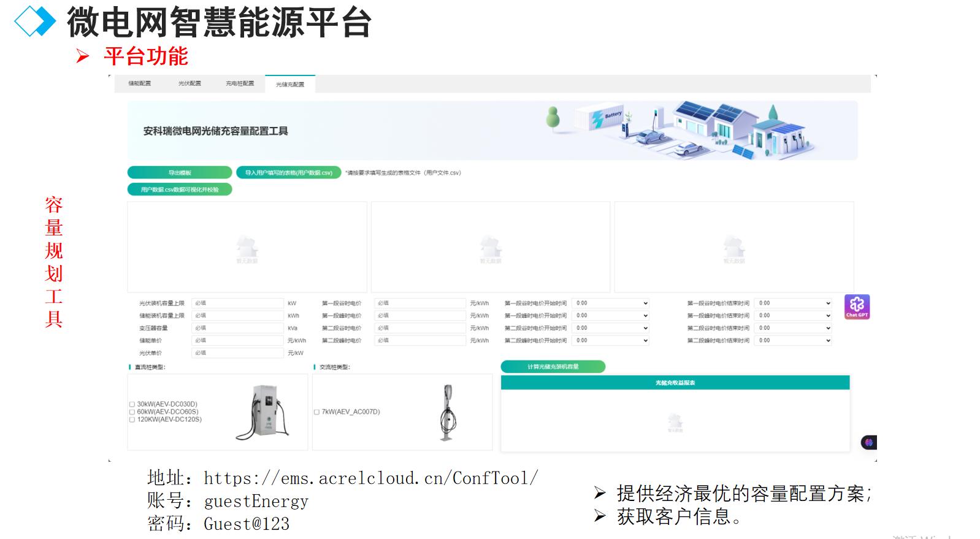Click the 平台功能 subtitle text
The width and height of the screenshot is (980, 539).
(146, 56)
